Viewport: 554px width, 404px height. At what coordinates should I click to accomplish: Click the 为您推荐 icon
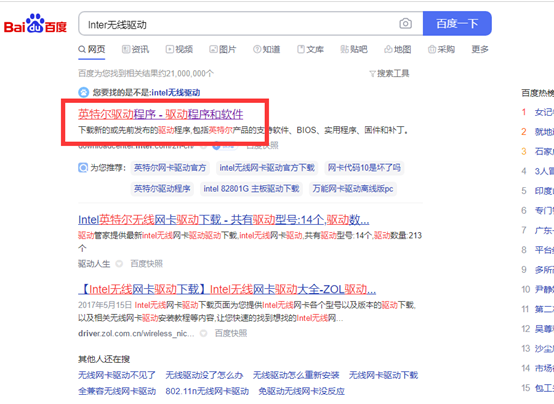83,168
